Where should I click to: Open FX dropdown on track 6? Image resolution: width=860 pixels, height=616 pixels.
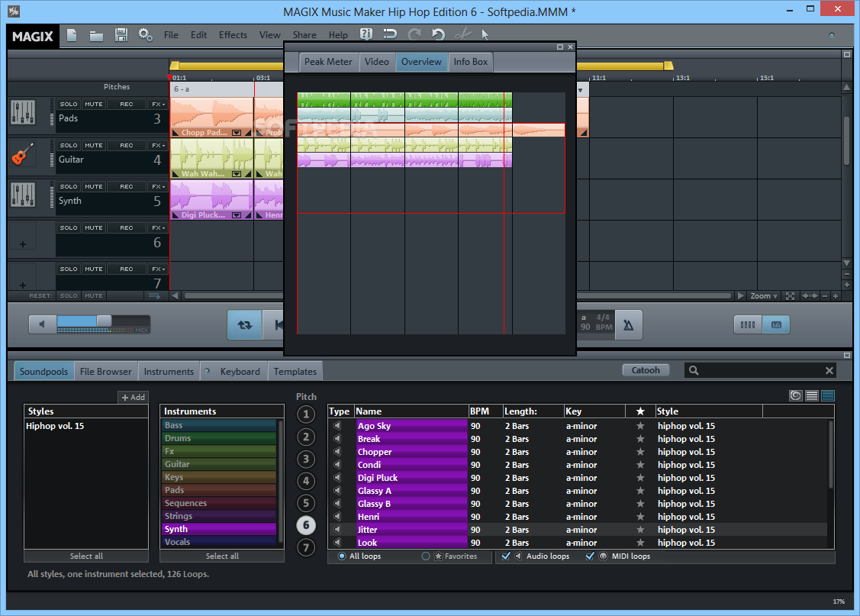158,227
